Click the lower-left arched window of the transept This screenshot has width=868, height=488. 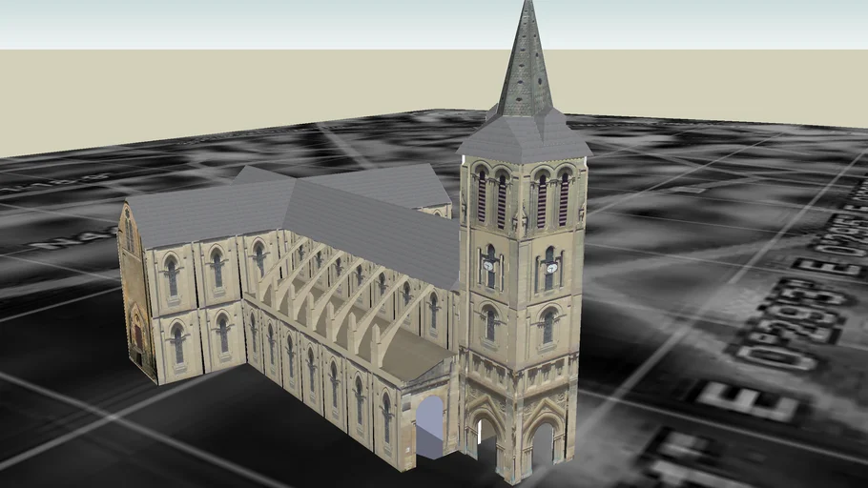pyautogui.click(x=177, y=343)
